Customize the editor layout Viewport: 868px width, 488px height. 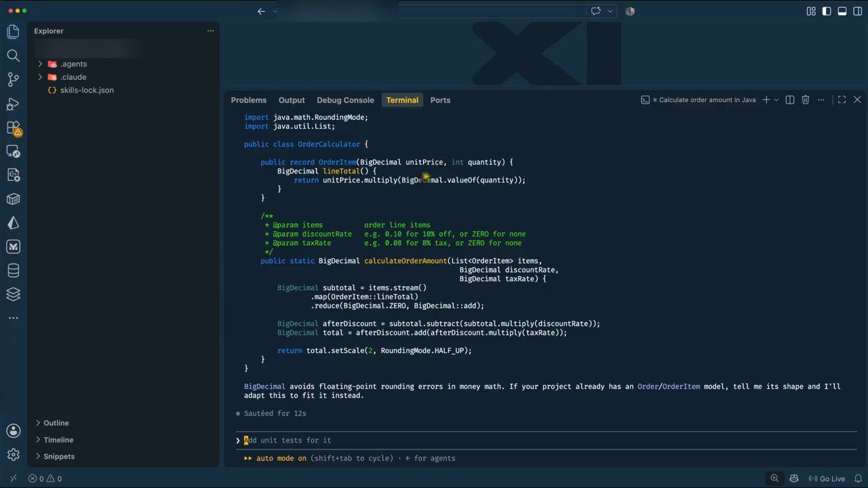[811, 11]
